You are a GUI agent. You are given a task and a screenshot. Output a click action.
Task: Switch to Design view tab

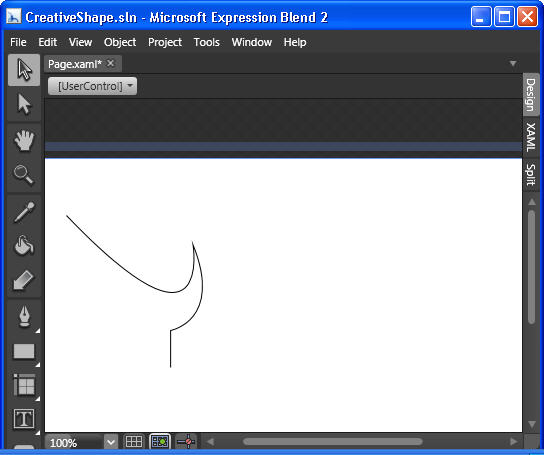(531, 94)
